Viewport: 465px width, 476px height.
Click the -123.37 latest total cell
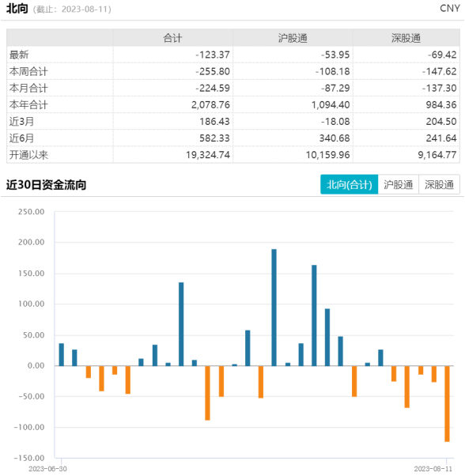[x=213, y=55]
